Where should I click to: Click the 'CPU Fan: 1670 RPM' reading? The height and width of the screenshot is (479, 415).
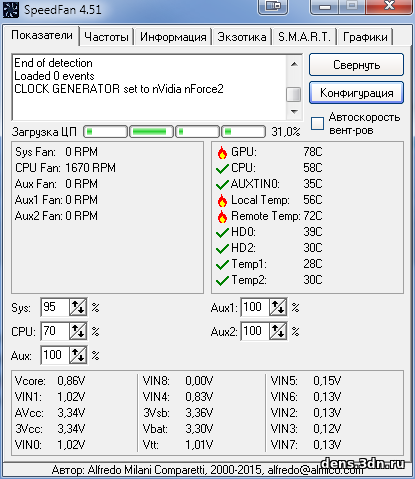tap(65, 168)
